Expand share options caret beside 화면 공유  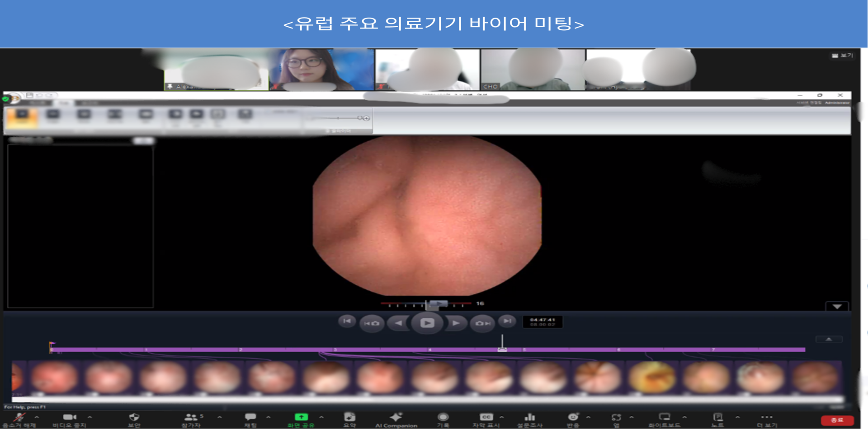[x=321, y=417]
